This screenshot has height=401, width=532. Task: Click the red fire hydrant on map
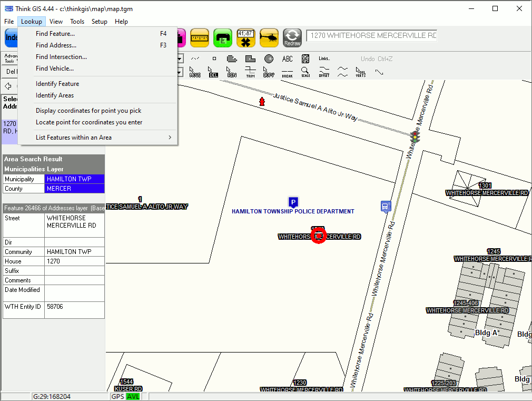(262, 101)
